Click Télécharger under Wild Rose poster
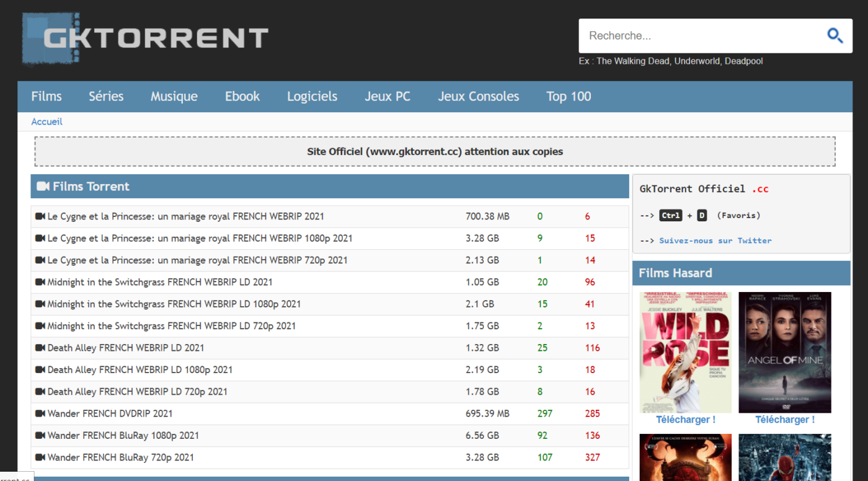 686,420
